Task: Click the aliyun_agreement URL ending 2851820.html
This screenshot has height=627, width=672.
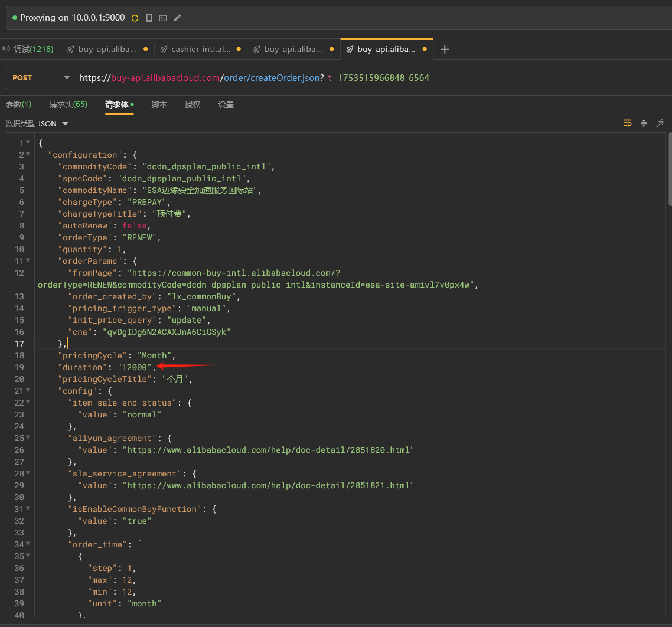Action: coord(268,450)
